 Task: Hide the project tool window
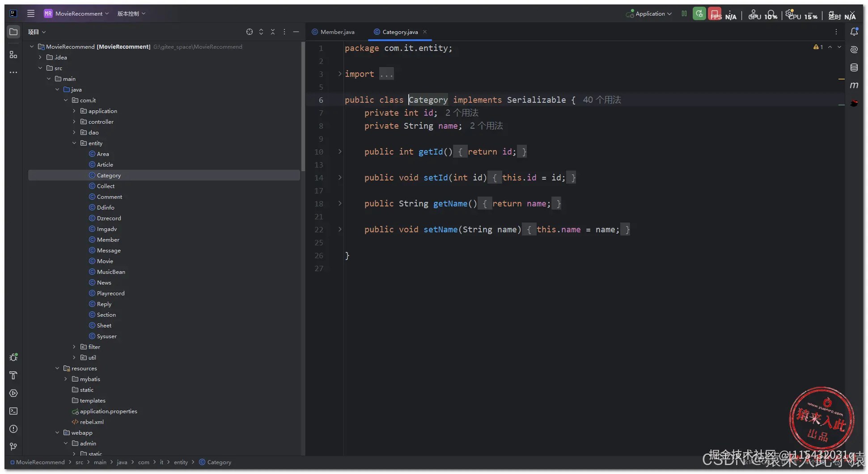(x=296, y=32)
